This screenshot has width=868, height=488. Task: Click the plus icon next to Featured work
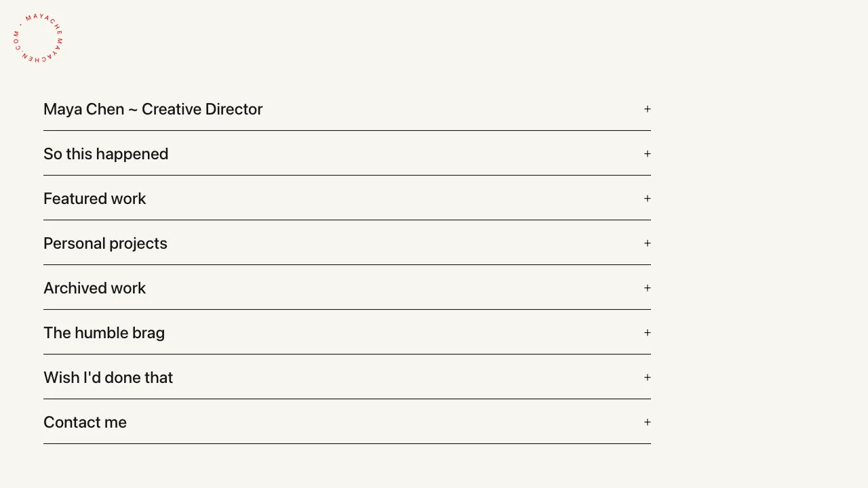(x=647, y=199)
